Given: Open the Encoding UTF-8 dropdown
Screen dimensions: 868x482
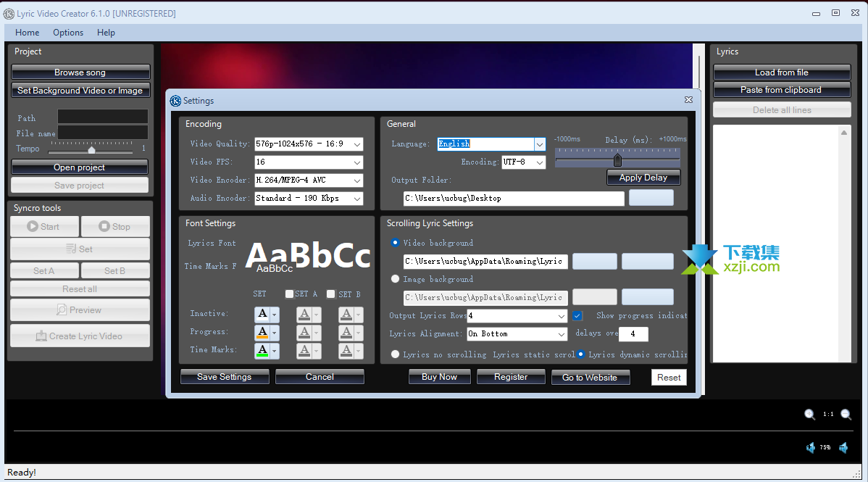Looking at the screenshot, I should [x=540, y=162].
